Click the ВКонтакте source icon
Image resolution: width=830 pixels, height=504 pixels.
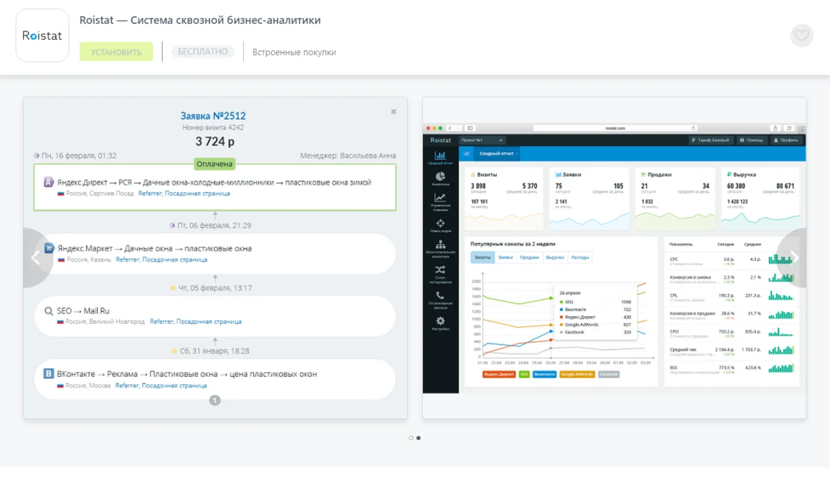49,374
